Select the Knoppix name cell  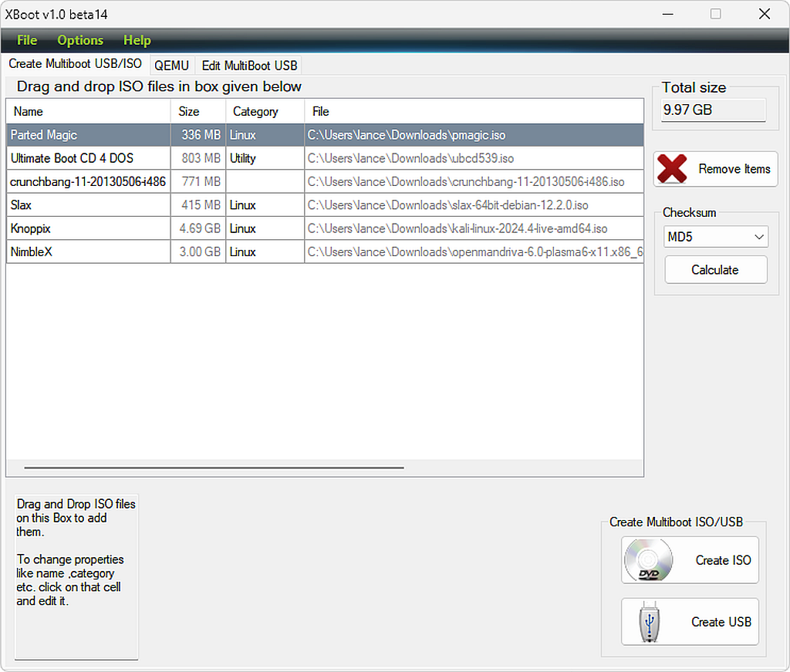pos(88,228)
